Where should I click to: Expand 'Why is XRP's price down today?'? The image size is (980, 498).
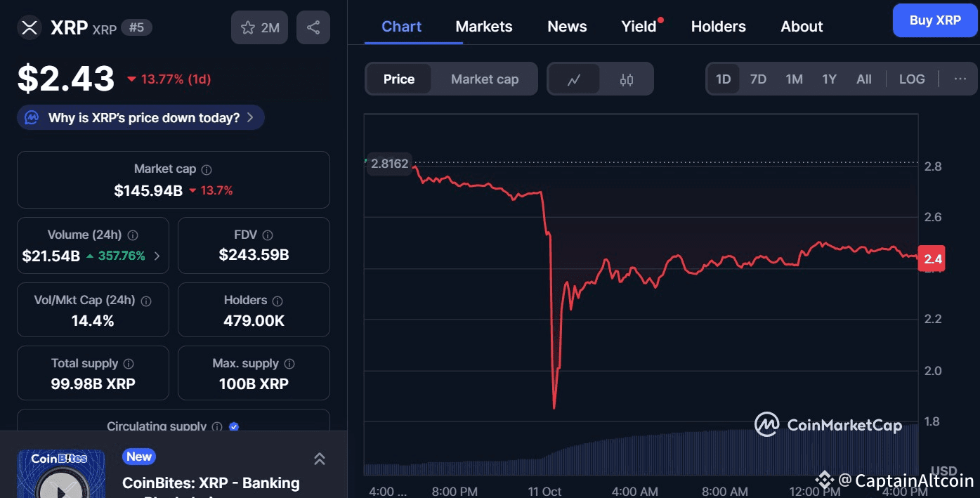tap(141, 118)
